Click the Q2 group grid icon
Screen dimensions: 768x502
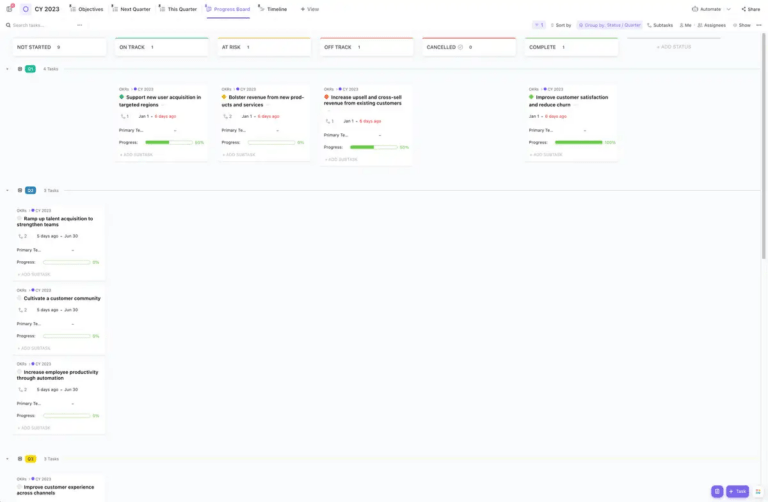(x=20, y=191)
